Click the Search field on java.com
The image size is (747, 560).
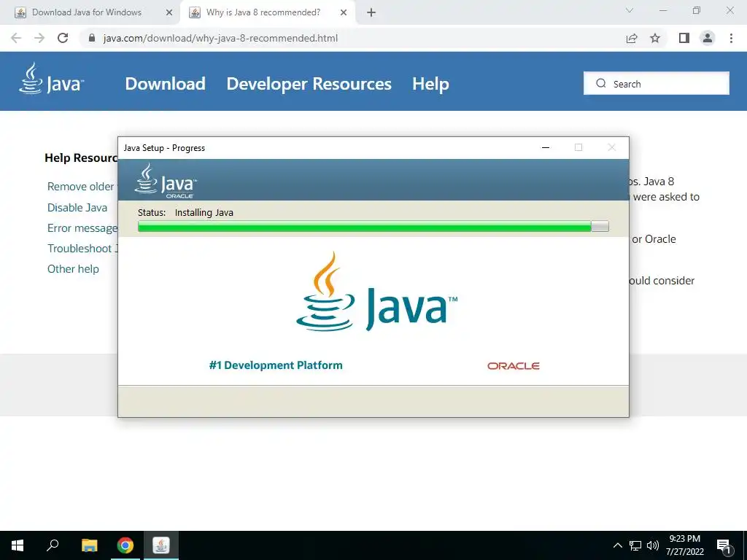coord(656,83)
